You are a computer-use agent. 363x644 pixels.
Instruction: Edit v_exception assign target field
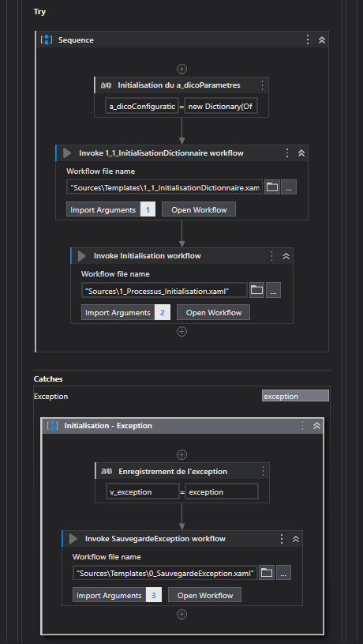click(x=142, y=492)
